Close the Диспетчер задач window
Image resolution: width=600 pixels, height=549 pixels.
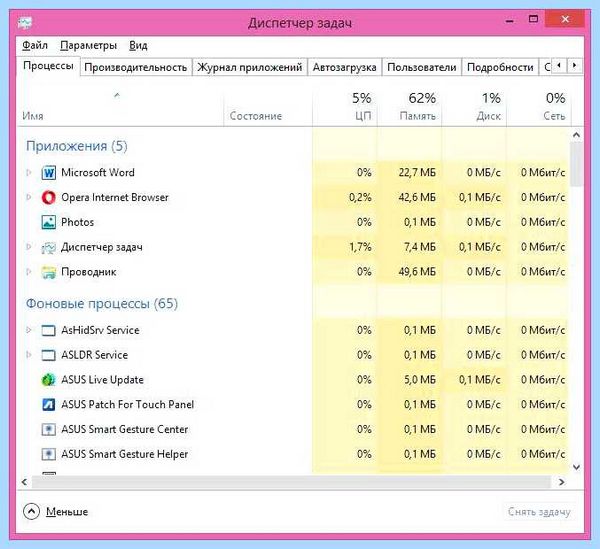[565, 19]
